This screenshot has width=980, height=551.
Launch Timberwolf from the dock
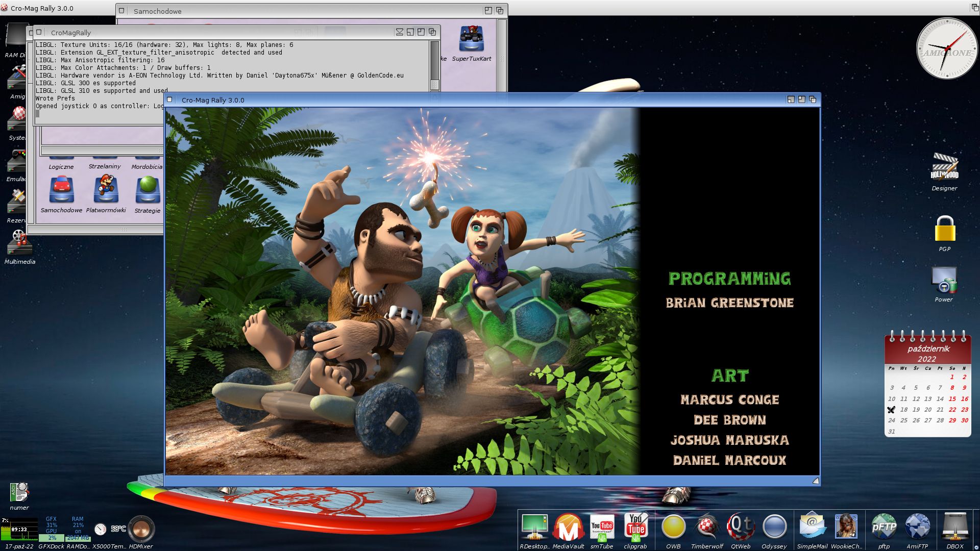pyautogui.click(x=707, y=527)
